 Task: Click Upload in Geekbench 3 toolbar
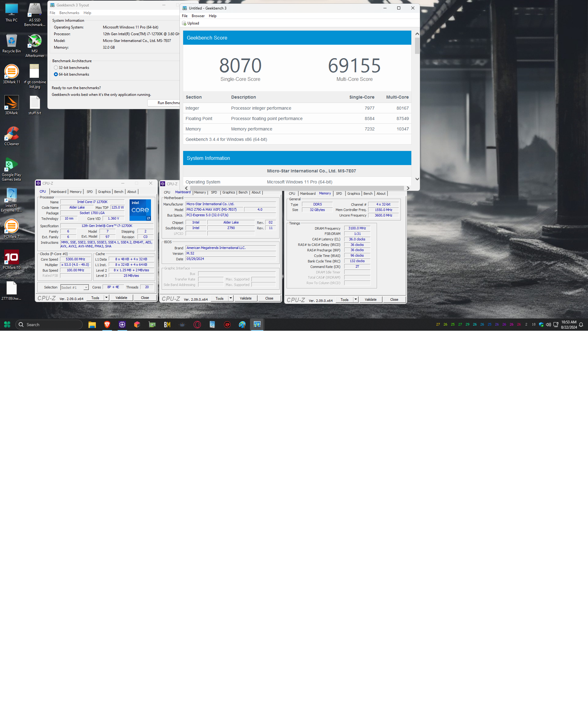pyautogui.click(x=191, y=23)
